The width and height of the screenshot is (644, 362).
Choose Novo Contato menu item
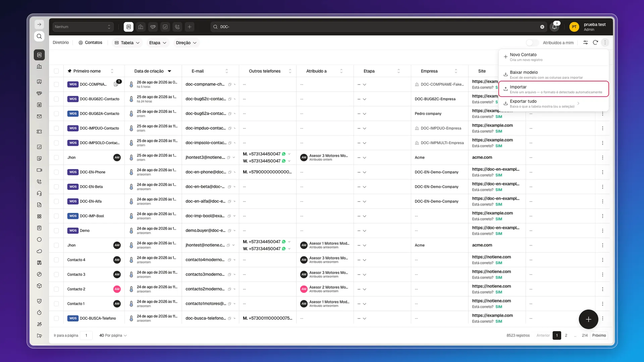[553, 57]
